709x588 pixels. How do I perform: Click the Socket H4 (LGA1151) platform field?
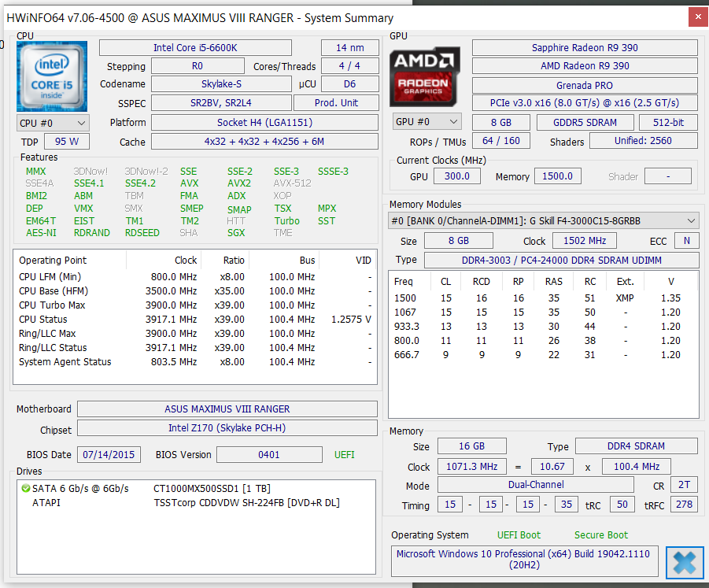click(264, 123)
